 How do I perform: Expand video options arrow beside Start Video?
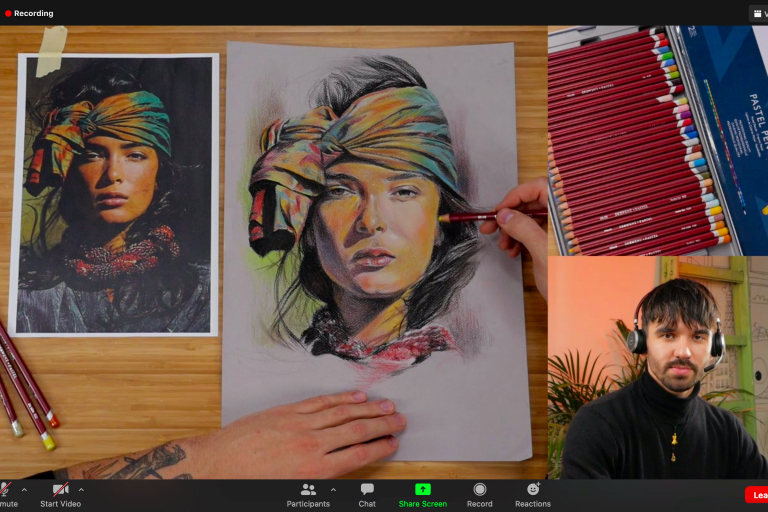coord(81,489)
